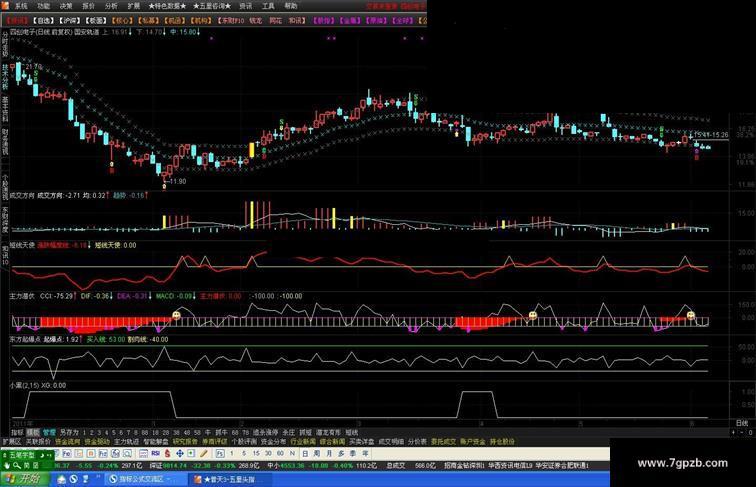Select the 60 minute period
The width and height of the screenshot is (756, 487).
point(280,453)
